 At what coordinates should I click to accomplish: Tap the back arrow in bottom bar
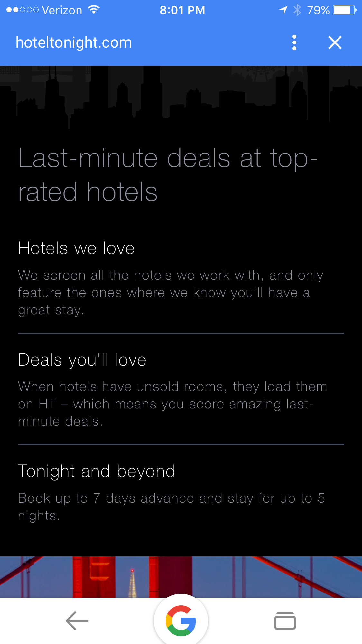coord(77,621)
